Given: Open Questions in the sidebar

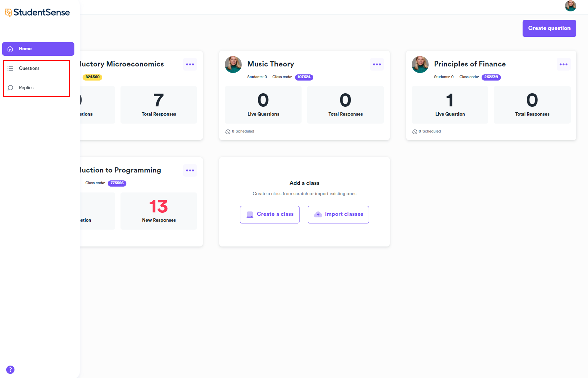Looking at the screenshot, I should [29, 68].
